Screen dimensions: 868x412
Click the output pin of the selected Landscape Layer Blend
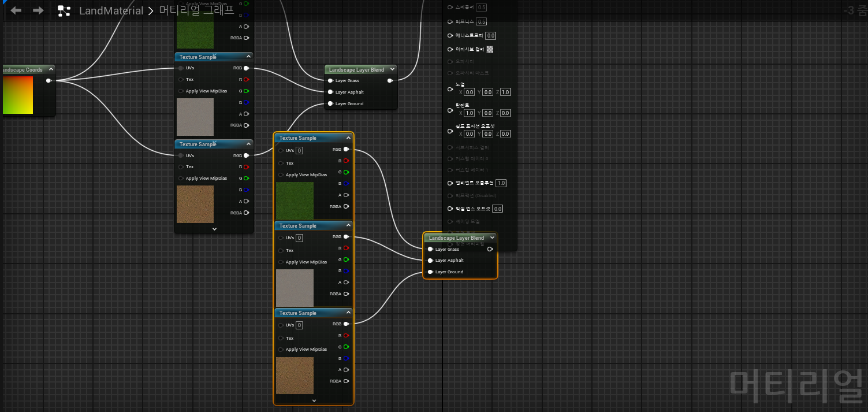coord(490,249)
